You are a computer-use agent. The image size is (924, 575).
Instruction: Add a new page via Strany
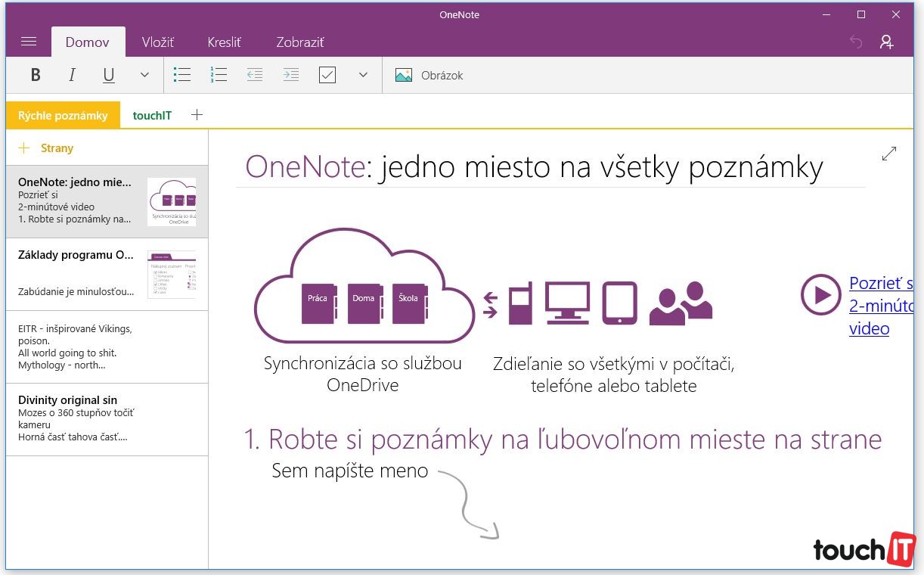[x=47, y=148]
